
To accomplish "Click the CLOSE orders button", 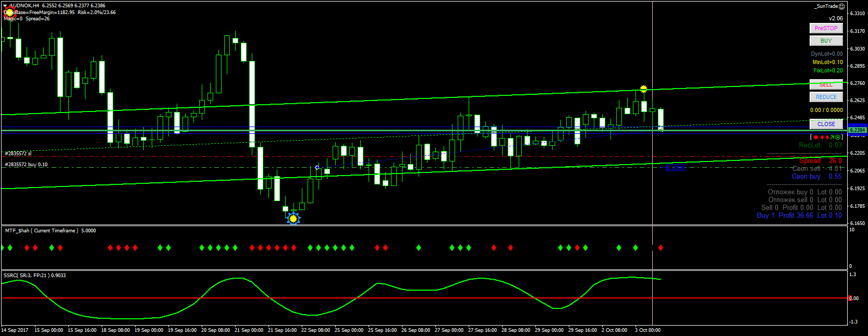I will click(x=826, y=124).
